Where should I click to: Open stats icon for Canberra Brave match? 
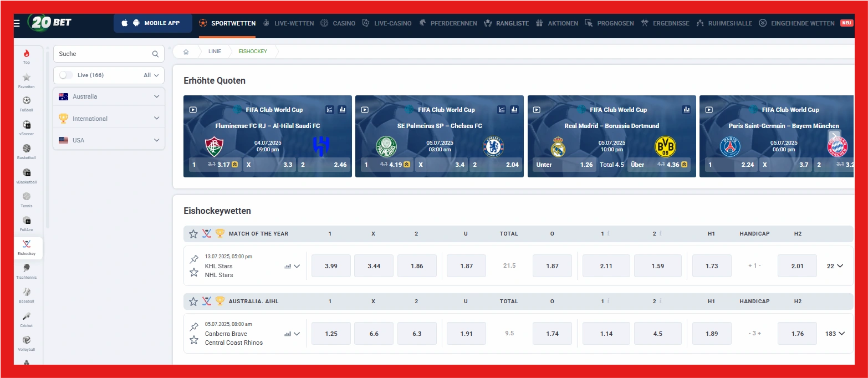point(288,334)
